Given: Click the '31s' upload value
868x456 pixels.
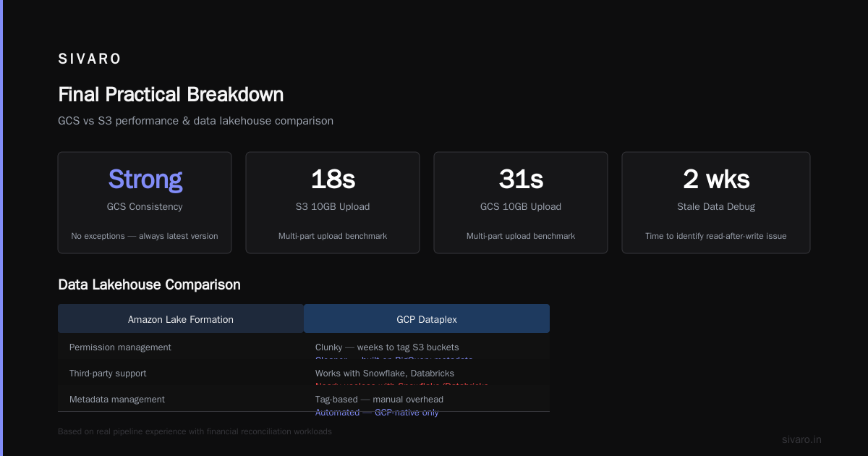Looking at the screenshot, I should (x=521, y=179).
